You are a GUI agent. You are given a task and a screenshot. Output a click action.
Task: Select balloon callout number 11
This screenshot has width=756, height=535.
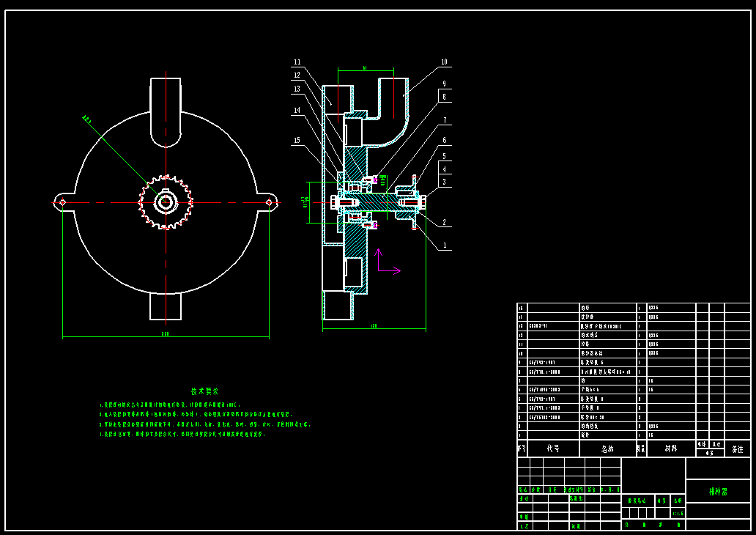point(297,62)
